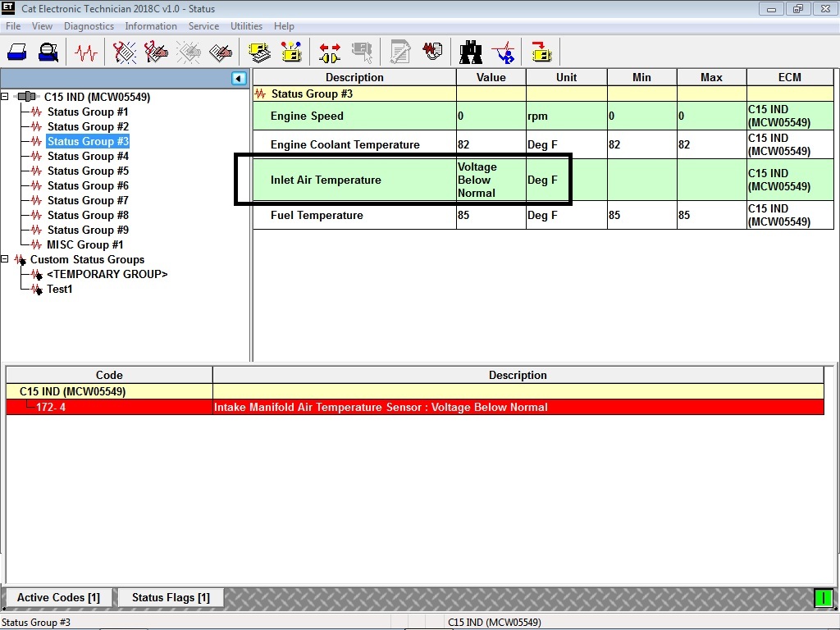Screen dimensions: 840x630
Task: Select the Test1 custom group
Action: pos(59,290)
